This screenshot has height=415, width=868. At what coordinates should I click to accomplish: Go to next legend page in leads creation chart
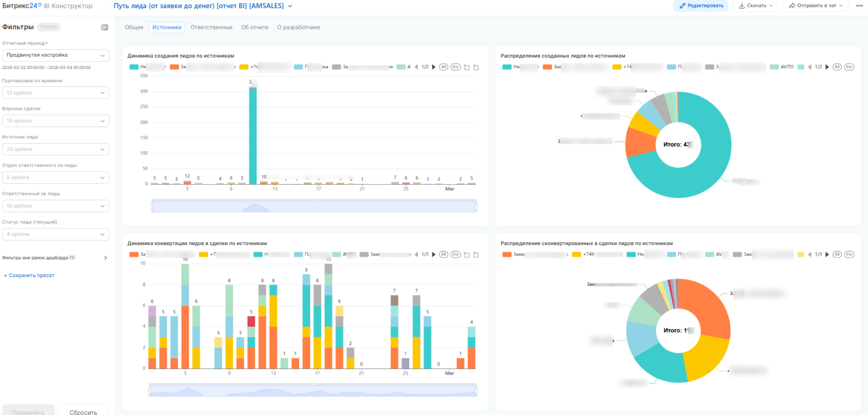point(434,67)
